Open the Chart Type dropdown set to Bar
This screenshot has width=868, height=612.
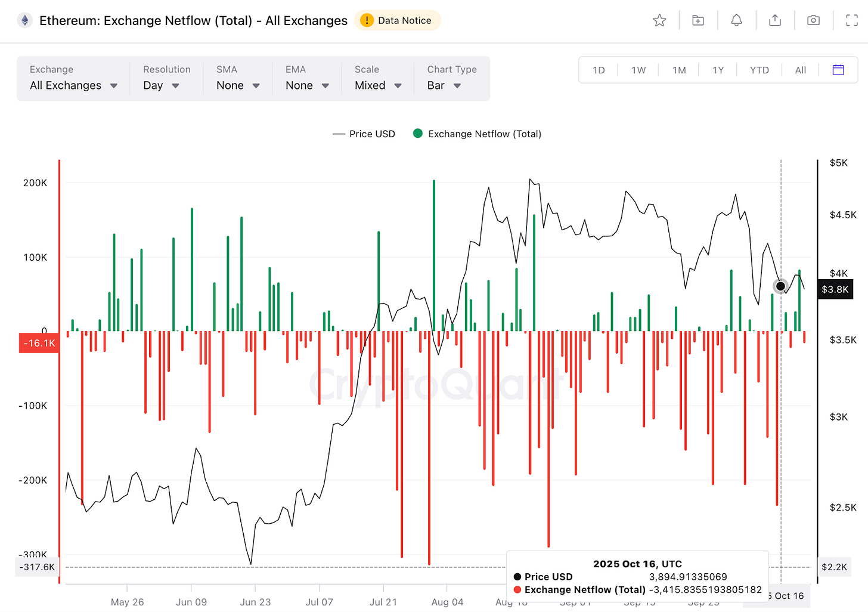[444, 85]
